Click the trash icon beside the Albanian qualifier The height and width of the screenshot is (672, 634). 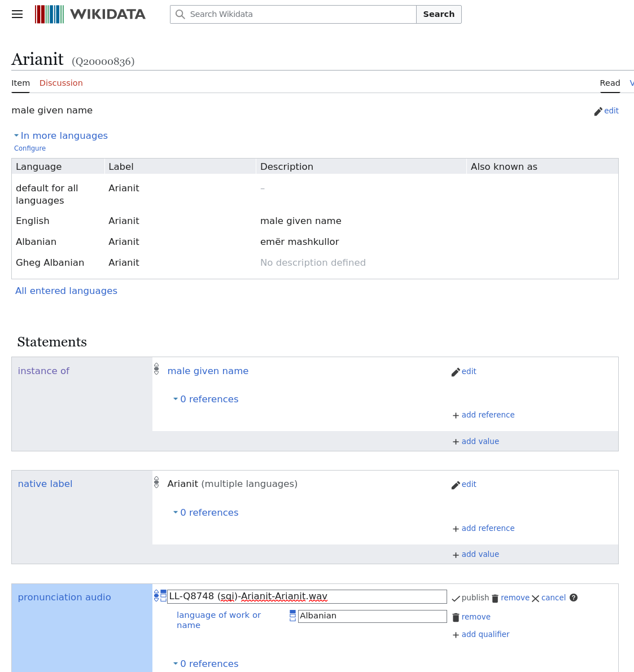(456, 617)
